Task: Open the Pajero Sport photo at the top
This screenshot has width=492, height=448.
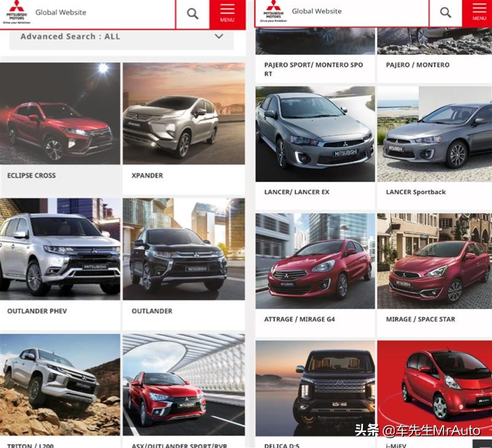Action: 315,41
